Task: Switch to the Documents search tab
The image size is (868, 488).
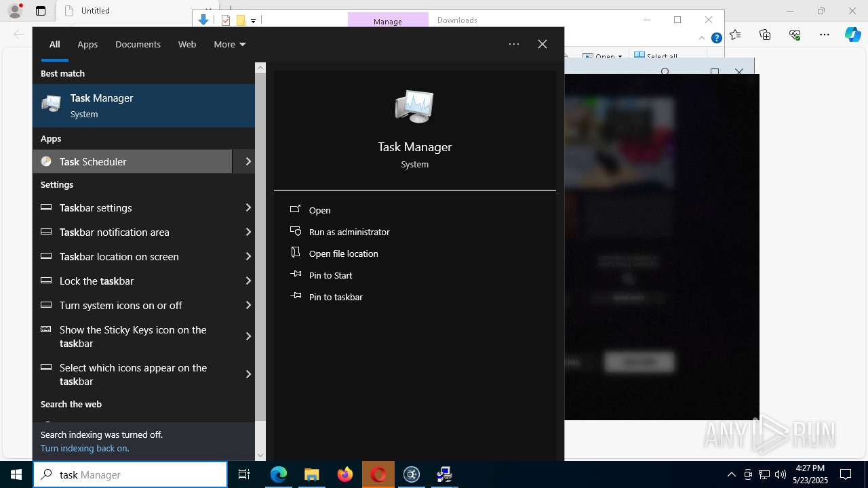Action: [138, 44]
